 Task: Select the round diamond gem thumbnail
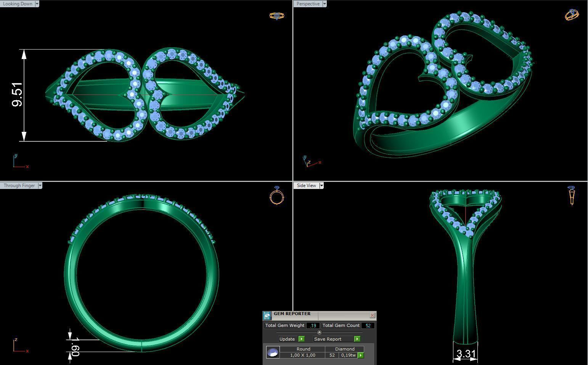pyautogui.click(x=273, y=352)
